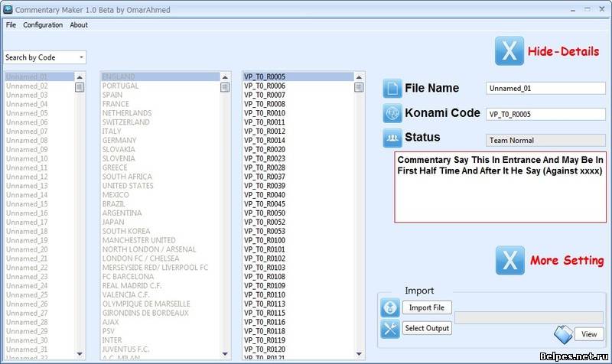
Task: Select REAL MADRID C.F. in the team list
Action: 161,285
